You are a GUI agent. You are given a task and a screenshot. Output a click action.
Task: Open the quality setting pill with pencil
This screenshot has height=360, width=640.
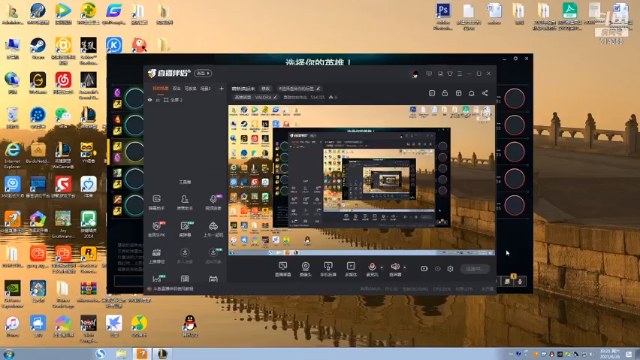[x=256, y=97]
